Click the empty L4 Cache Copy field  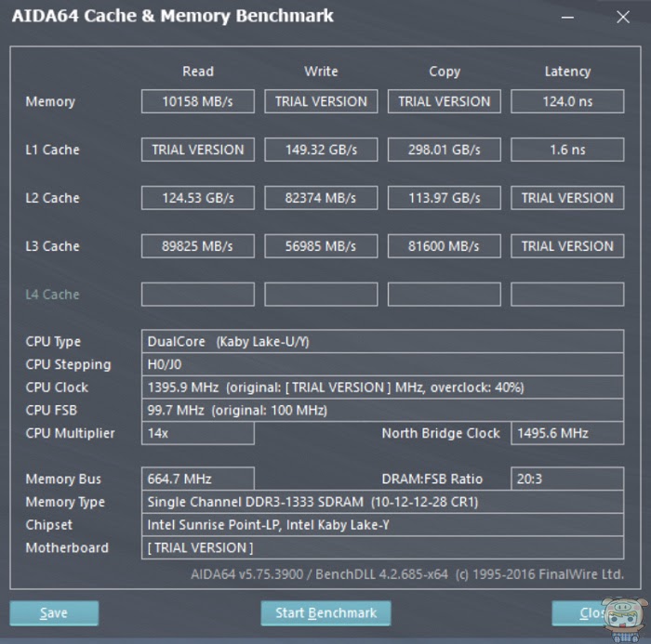445,295
